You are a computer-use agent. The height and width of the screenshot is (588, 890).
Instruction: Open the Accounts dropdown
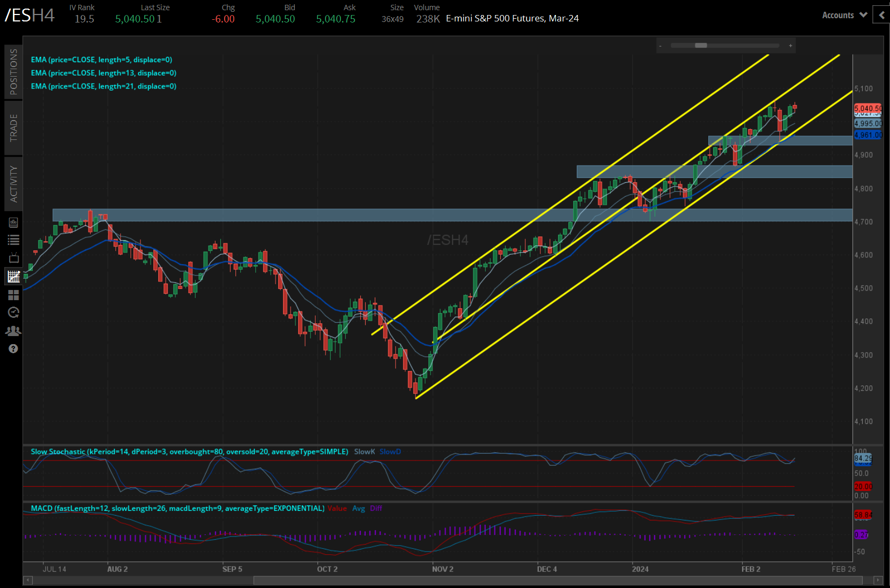click(x=844, y=15)
